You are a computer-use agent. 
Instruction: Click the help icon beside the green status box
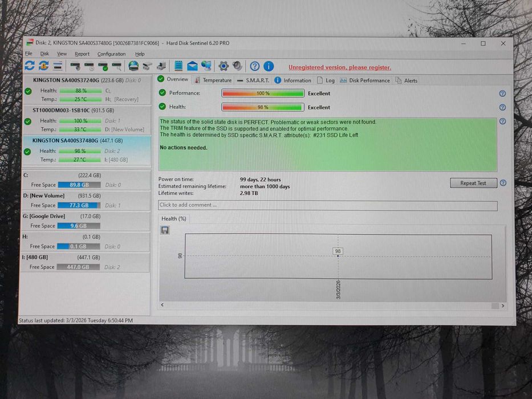pos(502,121)
